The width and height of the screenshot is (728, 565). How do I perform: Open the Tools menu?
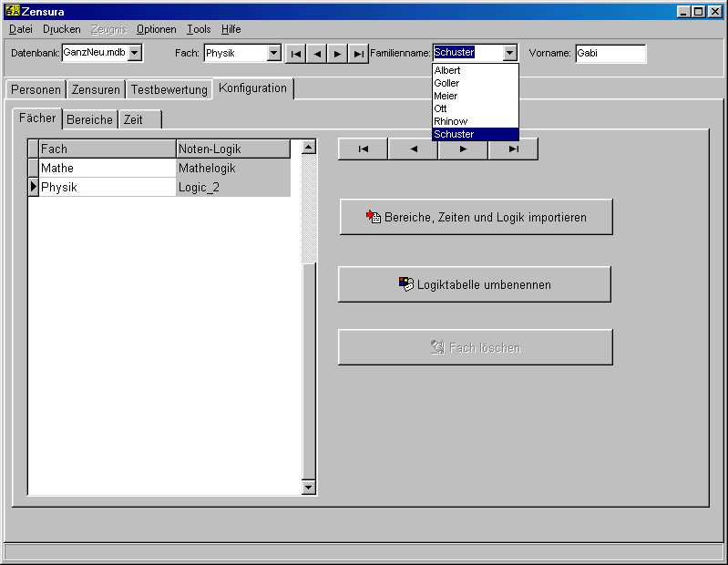point(199,29)
